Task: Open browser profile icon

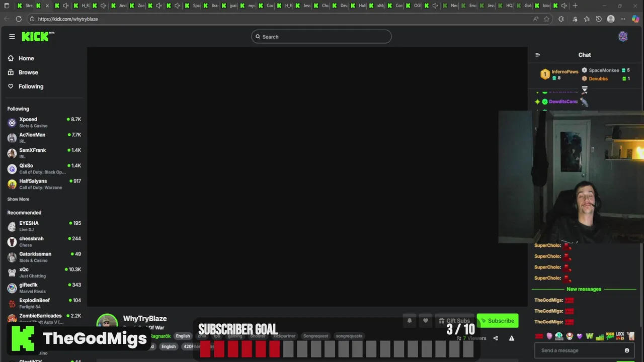Action: (611, 19)
